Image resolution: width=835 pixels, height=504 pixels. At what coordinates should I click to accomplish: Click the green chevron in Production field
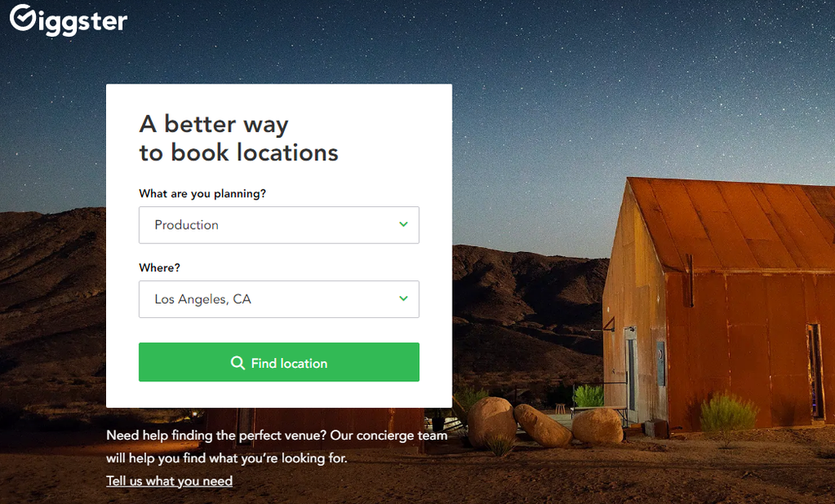tap(403, 224)
